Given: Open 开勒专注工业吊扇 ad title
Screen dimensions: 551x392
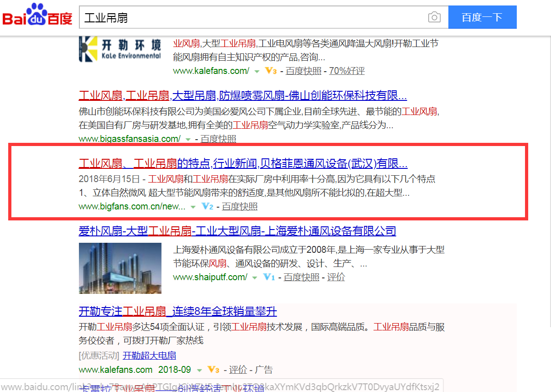Looking at the screenshot, I should coord(178,312).
